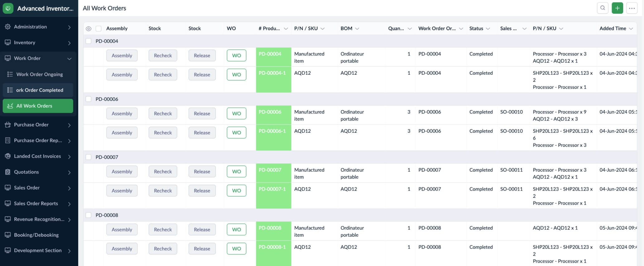The width and height of the screenshot is (644, 266).
Task: Open the Work Order Completed view
Action: 38,90
